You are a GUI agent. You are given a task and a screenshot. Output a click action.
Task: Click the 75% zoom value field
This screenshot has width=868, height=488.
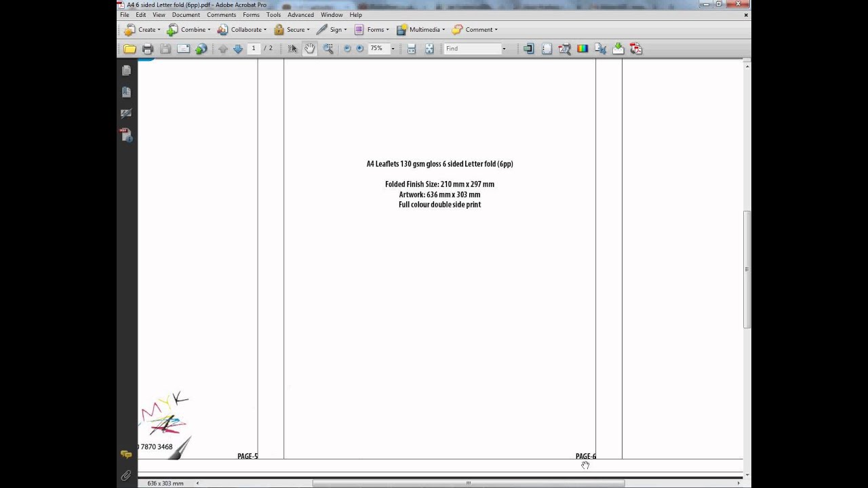(378, 49)
